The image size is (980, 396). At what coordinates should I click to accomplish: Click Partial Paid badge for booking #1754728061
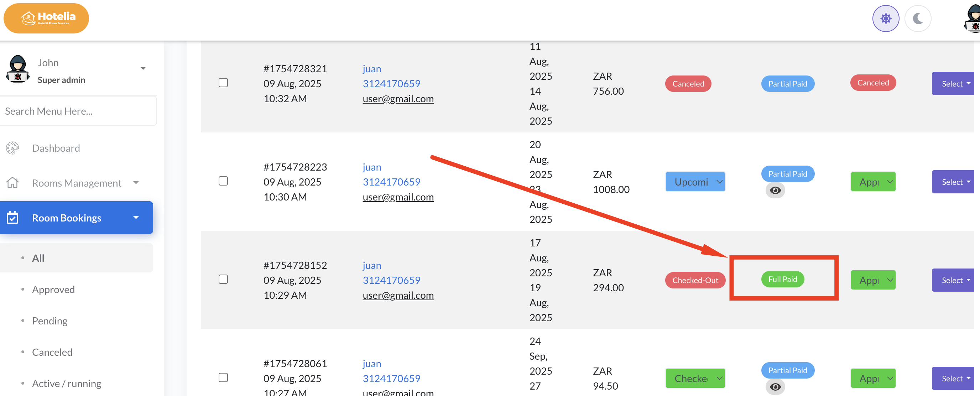[x=787, y=370]
